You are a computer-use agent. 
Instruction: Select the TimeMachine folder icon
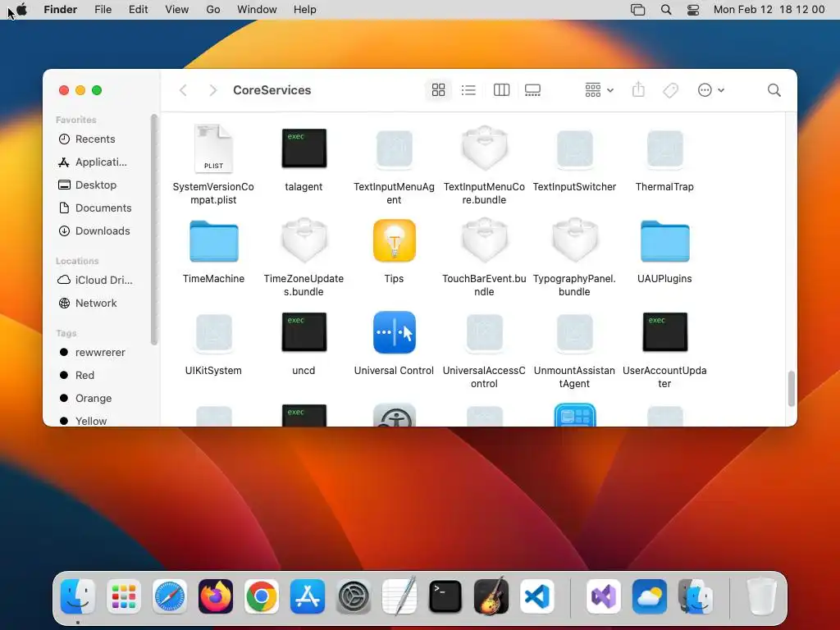pyautogui.click(x=213, y=240)
